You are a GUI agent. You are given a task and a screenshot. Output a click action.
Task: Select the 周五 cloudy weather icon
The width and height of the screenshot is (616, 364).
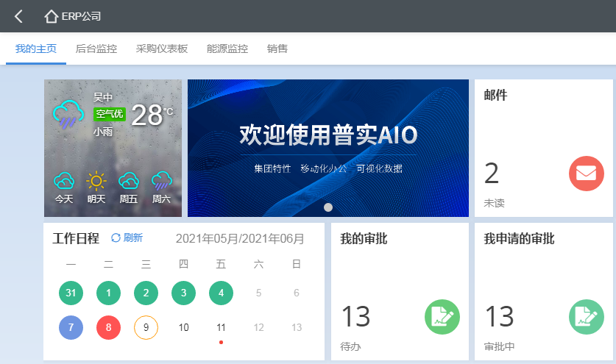129,181
